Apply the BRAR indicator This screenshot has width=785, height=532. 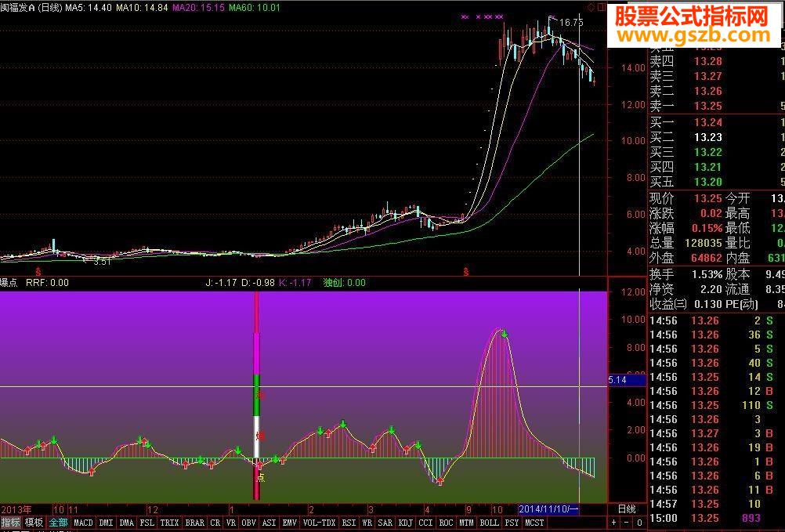[195, 523]
